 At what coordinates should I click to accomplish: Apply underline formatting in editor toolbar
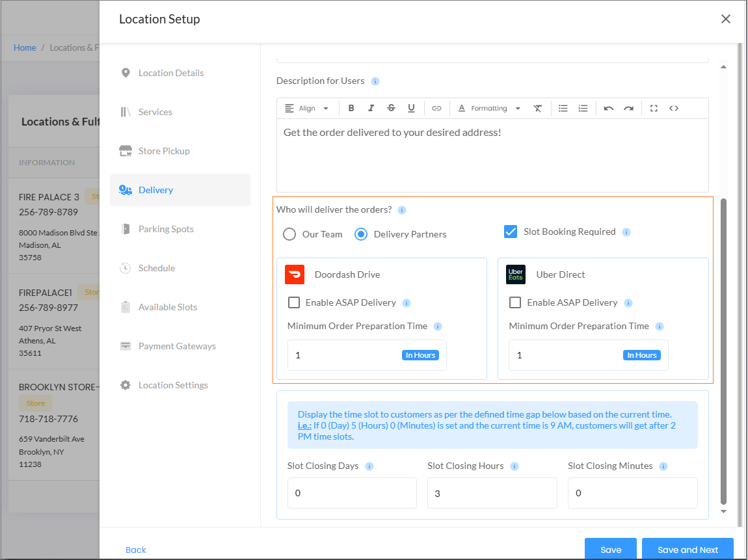(411, 108)
